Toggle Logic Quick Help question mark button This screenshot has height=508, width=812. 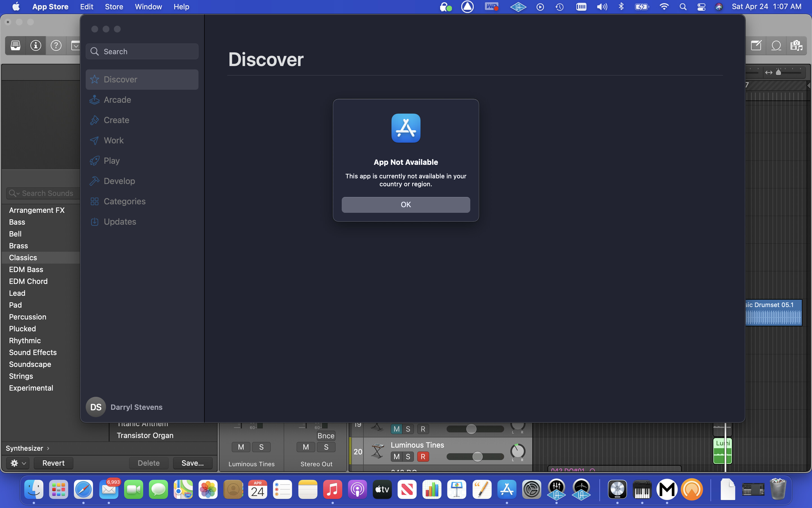pyautogui.click(x=56, y=45)
